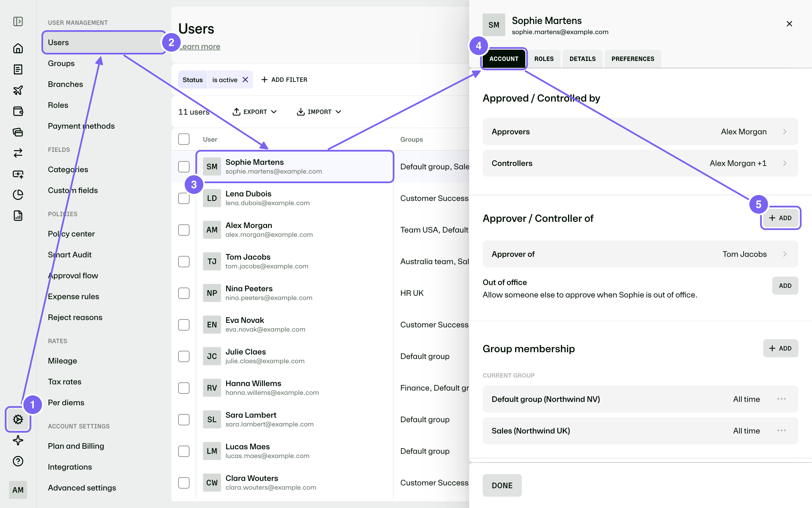The height and width of the screenshot is (508, 812).
Task: Expand the Approver of Tom Jacobs row
Action: tap(640, 254)
